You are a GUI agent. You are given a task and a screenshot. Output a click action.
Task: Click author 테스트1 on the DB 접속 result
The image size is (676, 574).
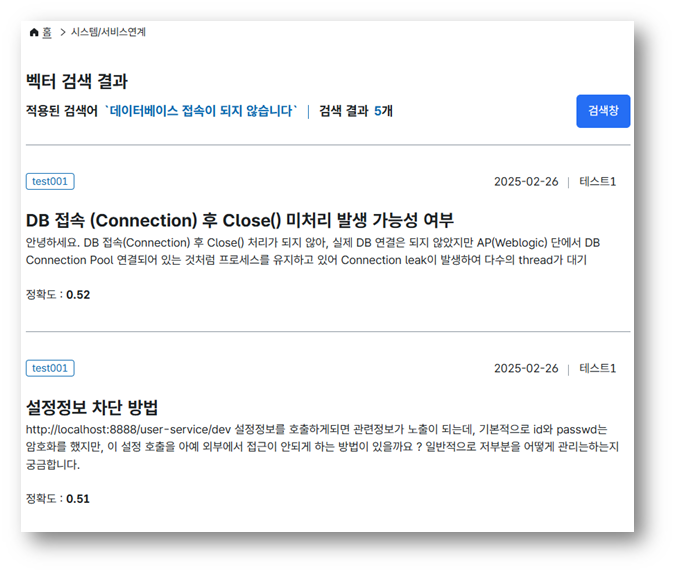click(x=598, y=182)
